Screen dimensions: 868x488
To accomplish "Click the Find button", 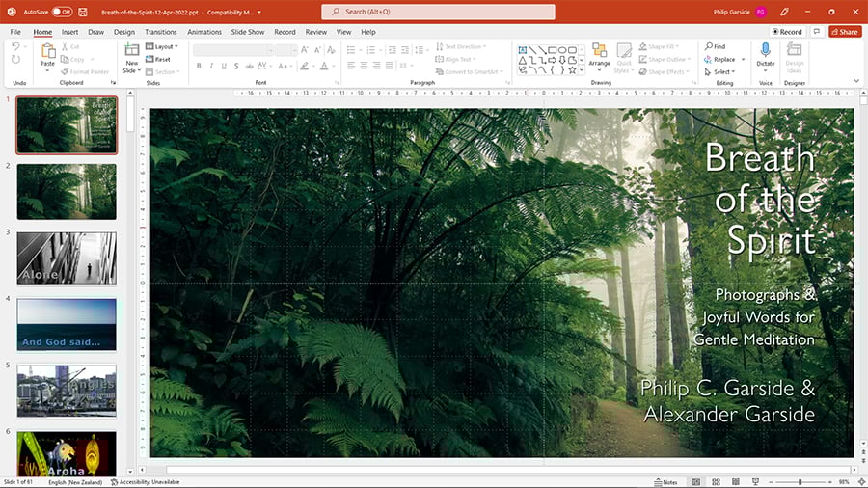I will (x=715, y=46).
